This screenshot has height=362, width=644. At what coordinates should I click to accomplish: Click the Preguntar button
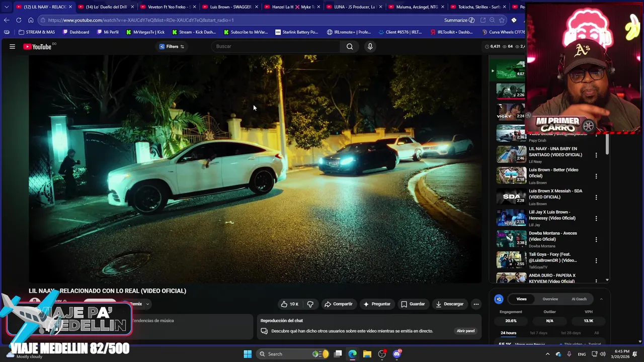click(x=377, y=304)
